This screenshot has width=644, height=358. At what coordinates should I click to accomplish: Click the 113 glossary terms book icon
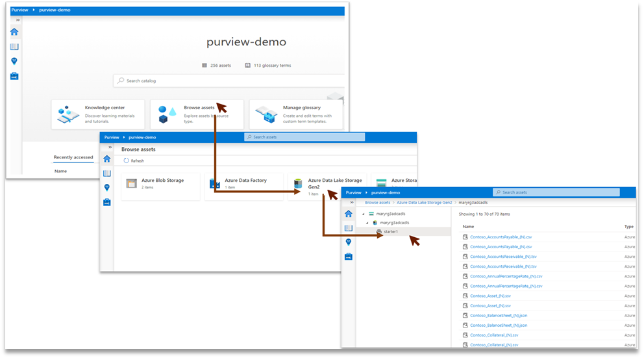click(247, 66)
